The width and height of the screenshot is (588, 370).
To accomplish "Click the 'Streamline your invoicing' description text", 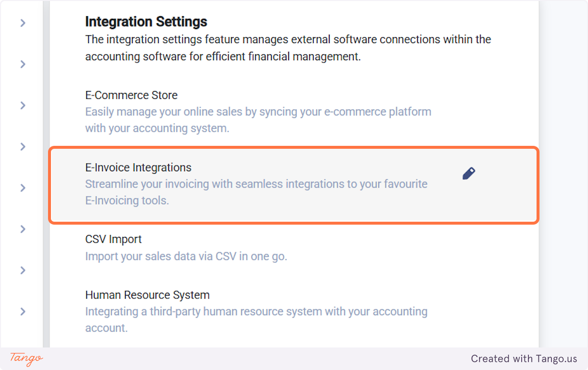I will [x=256, y=184].
